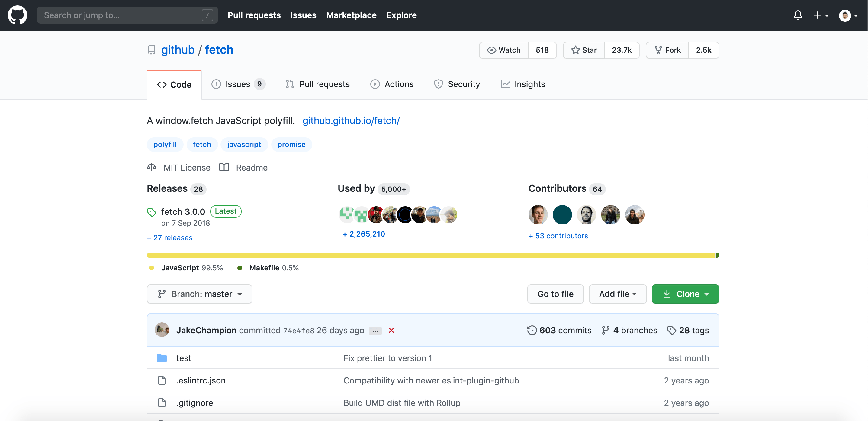
Task: Click the release tag icon beside fetch 3.0.0
Action: pos(152,212)
